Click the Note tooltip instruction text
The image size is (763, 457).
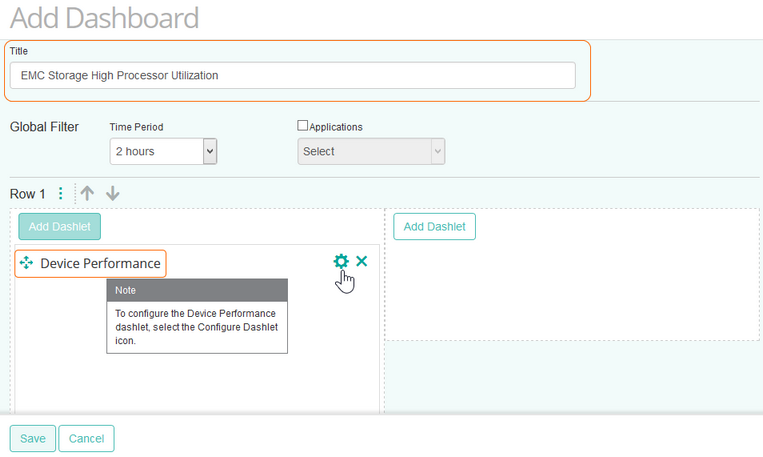pyautogui.click(x=196, y=326)
